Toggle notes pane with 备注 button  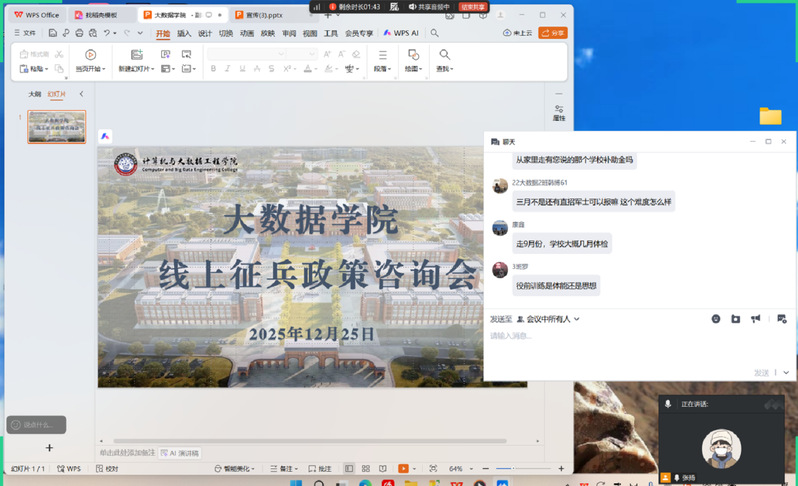285,468
